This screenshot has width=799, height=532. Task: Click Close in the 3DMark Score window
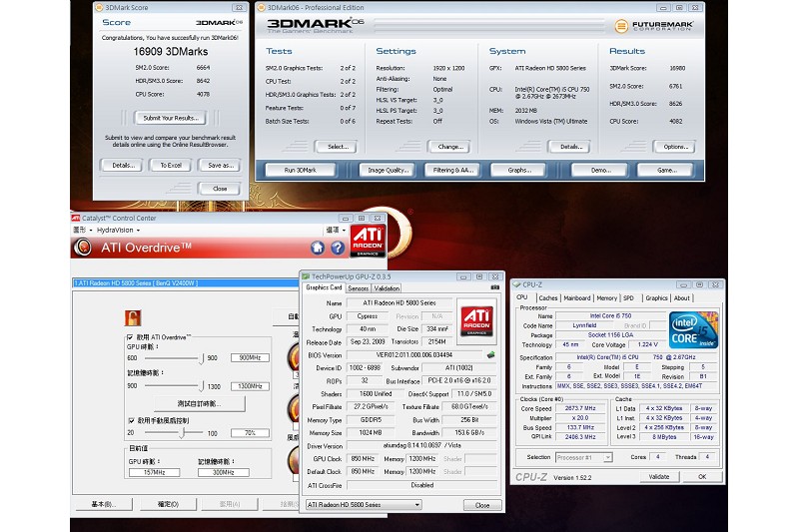click(220, 189)
